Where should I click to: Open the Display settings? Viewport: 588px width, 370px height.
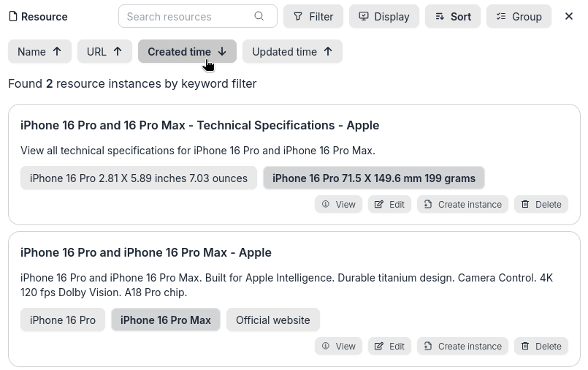point(384,16)
